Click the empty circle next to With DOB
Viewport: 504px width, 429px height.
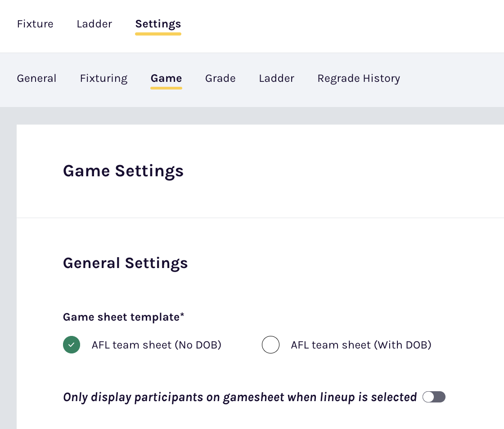coord(270,344)
